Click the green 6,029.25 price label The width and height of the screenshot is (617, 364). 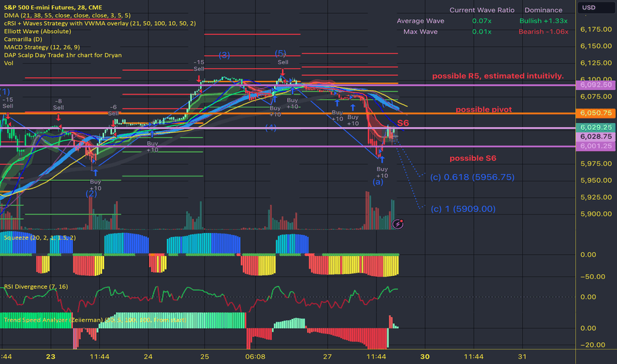coord(595,127)
